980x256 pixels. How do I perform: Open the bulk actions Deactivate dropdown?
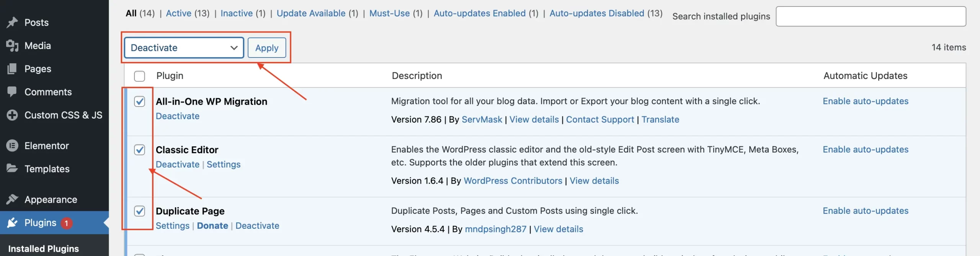pos(184,48)
